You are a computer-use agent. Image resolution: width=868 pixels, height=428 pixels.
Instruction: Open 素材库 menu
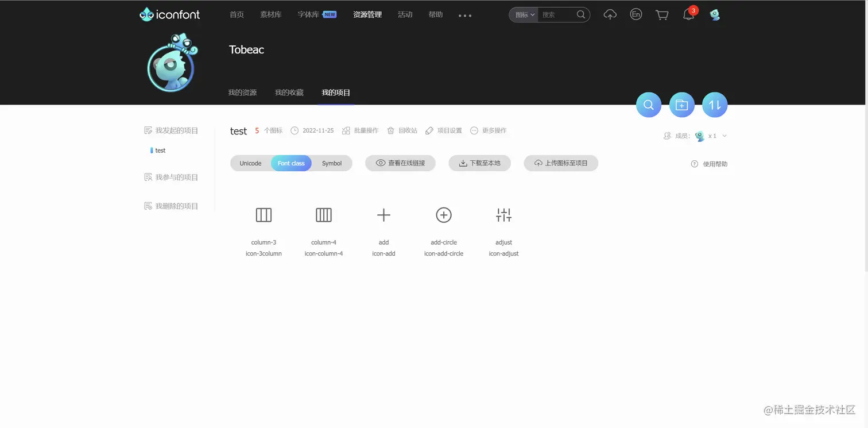(x=271, y=15)
